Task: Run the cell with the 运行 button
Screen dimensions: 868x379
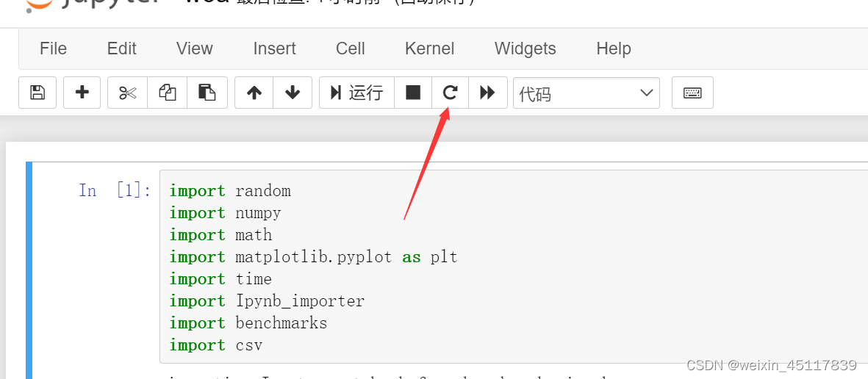Action: (x=356, y=93)
